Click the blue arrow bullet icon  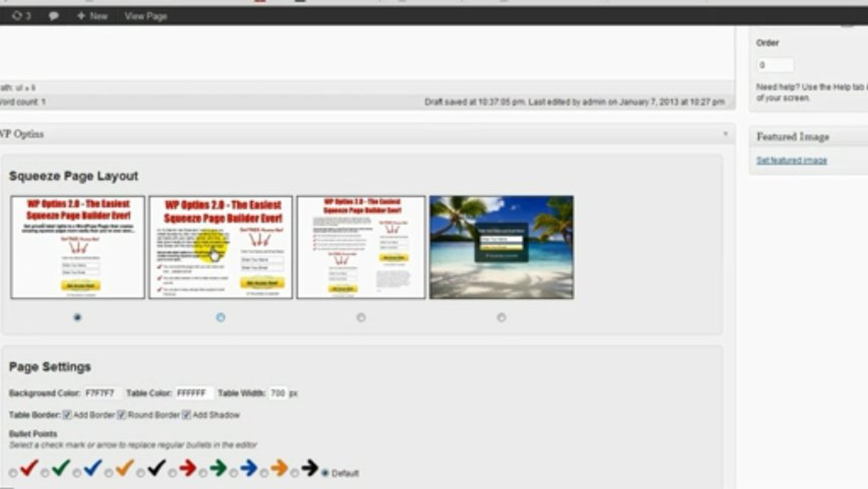click(248, 468)
